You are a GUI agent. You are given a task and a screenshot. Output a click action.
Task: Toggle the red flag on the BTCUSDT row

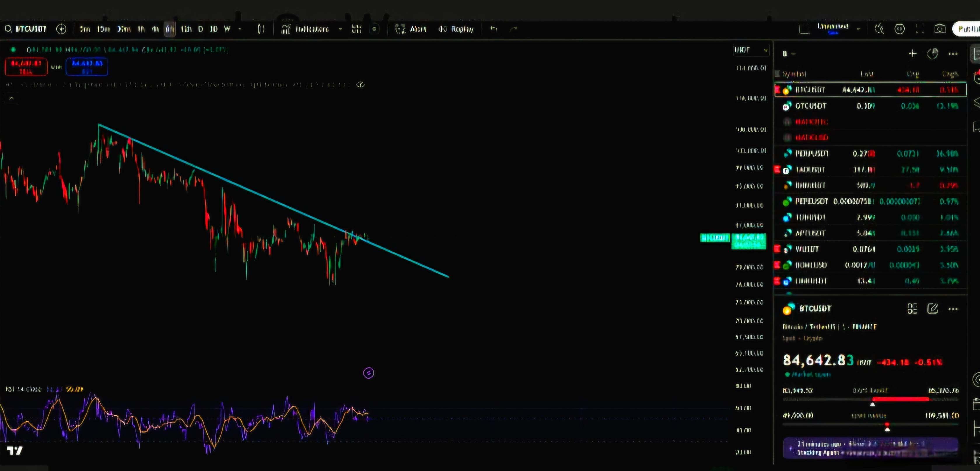pos(777,90)
